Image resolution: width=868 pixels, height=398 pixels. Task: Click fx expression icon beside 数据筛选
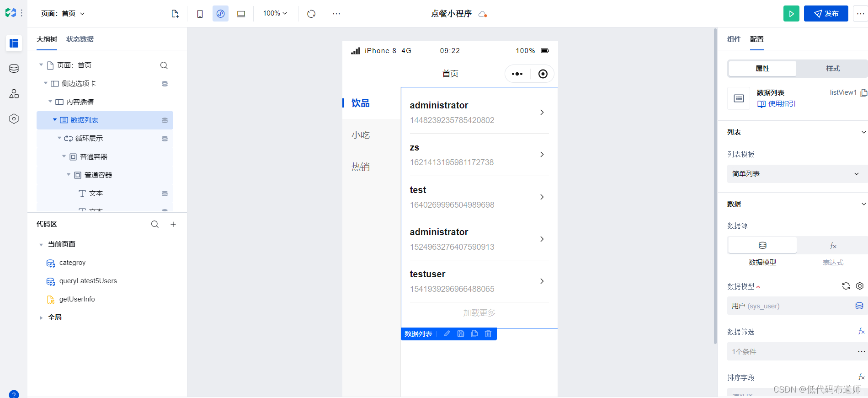(862, 331)
